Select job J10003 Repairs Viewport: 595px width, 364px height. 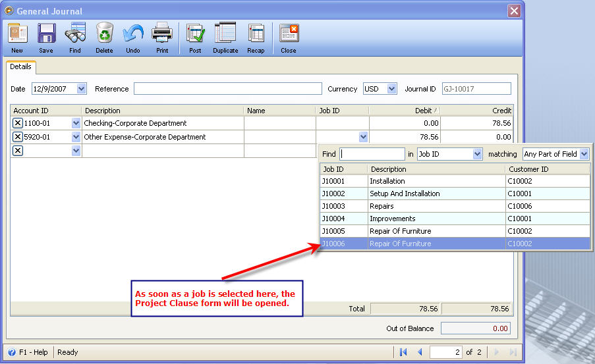pyautogui.click(x=455, y=206)
